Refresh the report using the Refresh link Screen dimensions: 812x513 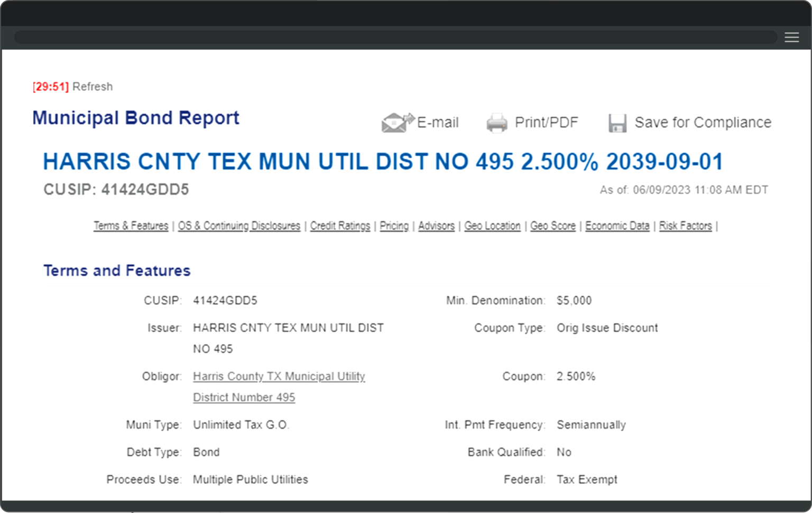[x=93, y=87]
